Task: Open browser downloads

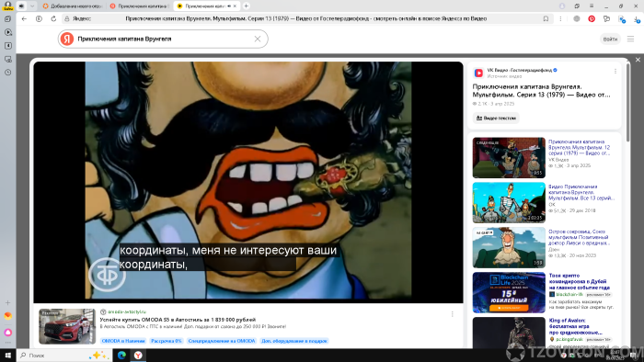Action: pos(637,19)
